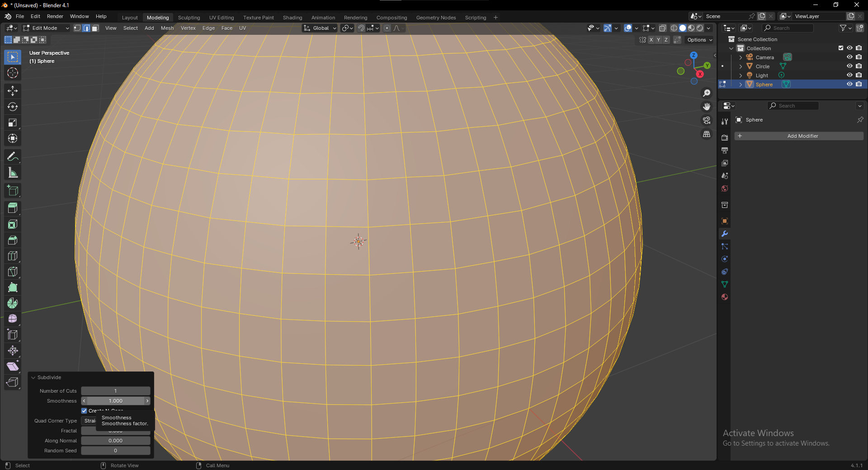Screen dimensions: 868x470
Task: Enable face select mode
Action: [x=95, y=28]
